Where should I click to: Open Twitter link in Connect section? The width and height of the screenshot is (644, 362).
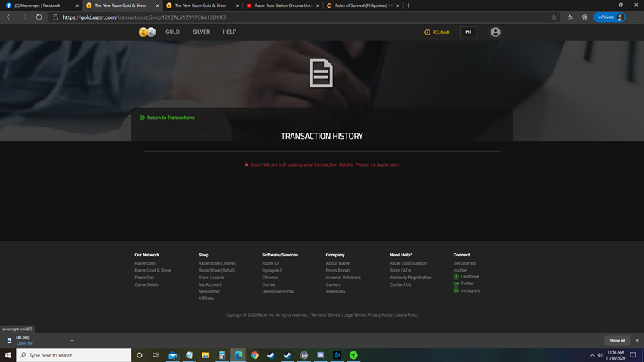click(x=464, y=284)
